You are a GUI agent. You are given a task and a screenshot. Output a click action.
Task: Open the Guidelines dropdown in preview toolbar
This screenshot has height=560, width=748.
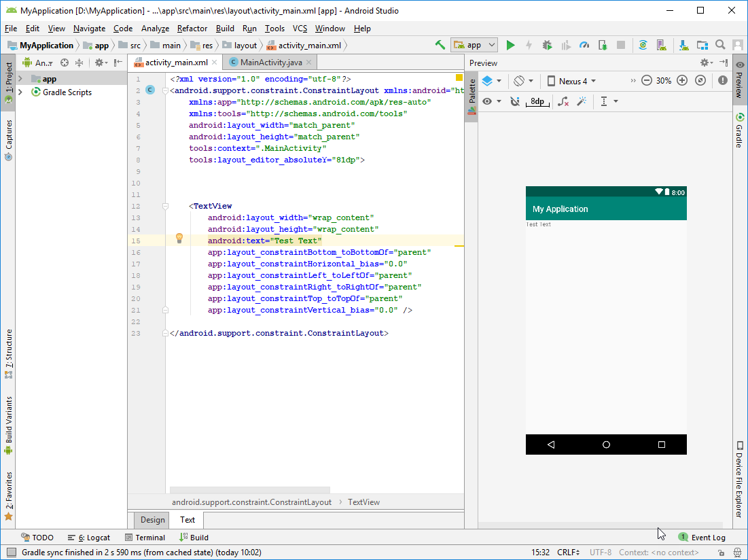click(608, 101)
